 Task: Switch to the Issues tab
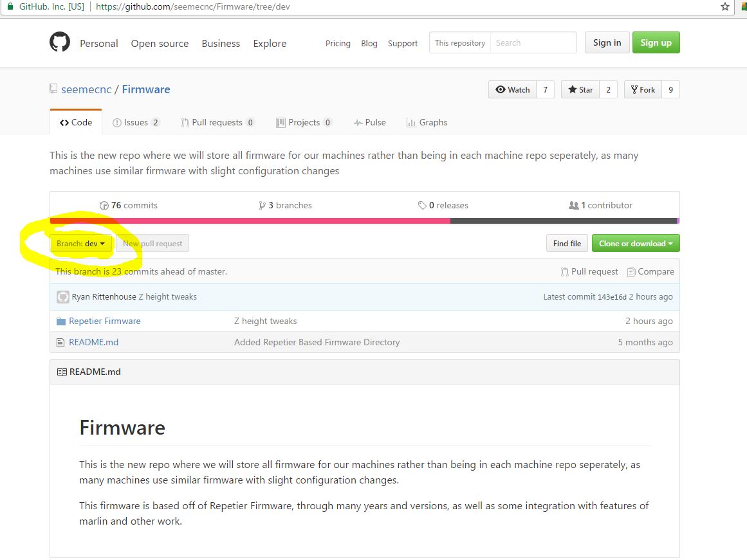pos(136,122)
